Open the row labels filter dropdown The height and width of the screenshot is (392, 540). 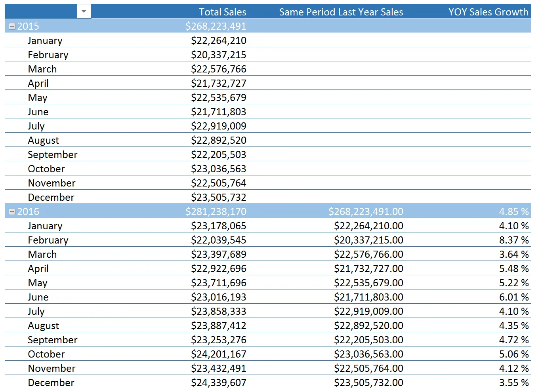(x=84, y=11)
